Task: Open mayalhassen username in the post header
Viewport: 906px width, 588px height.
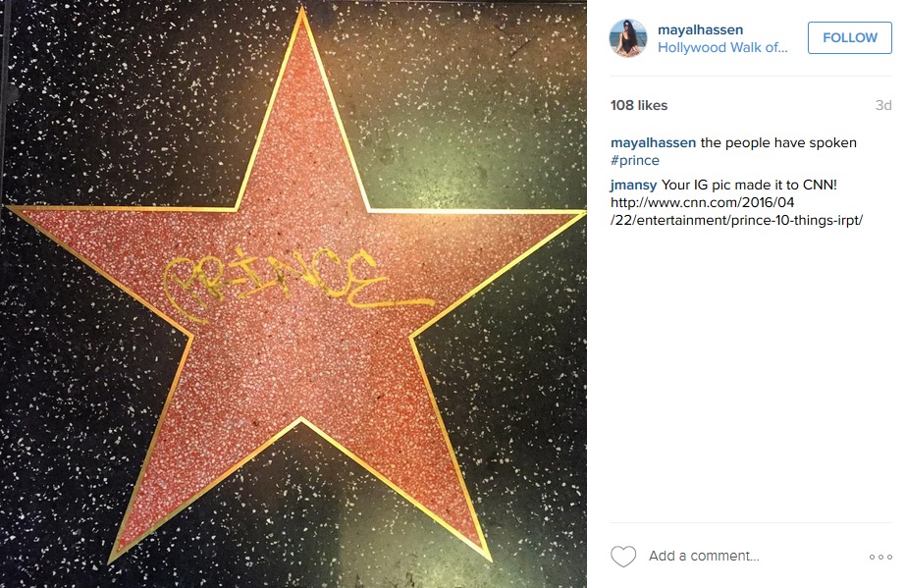Action: [700, 29]
